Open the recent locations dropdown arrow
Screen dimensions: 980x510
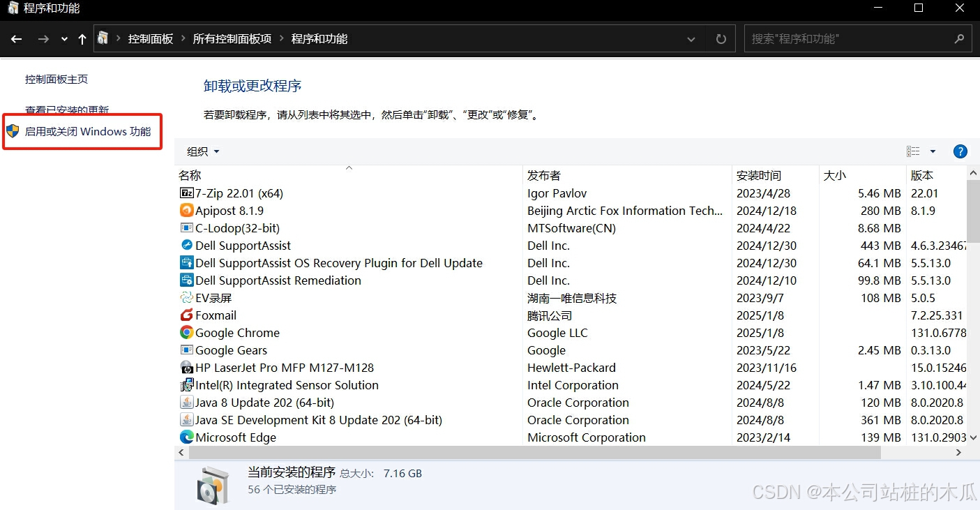[x=64, y=40]
